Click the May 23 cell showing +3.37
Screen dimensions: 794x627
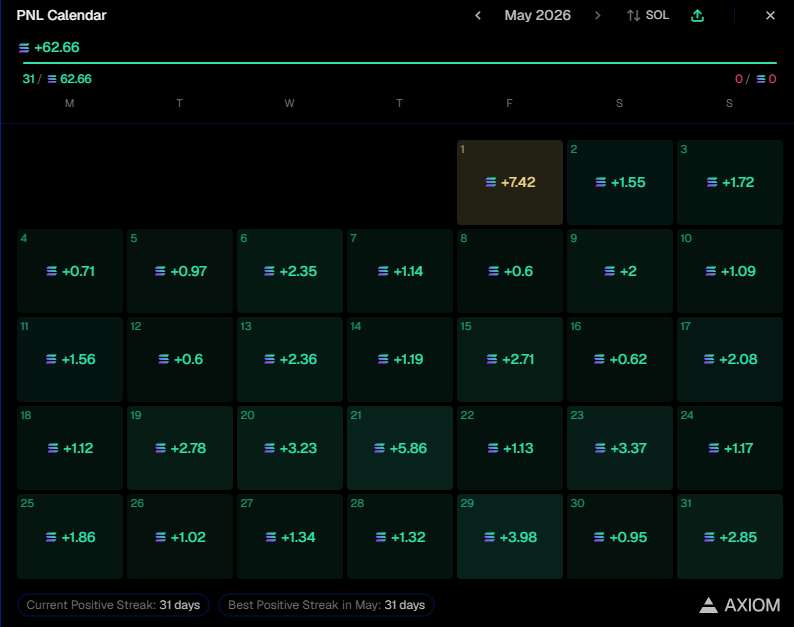[x=620, y=448]
